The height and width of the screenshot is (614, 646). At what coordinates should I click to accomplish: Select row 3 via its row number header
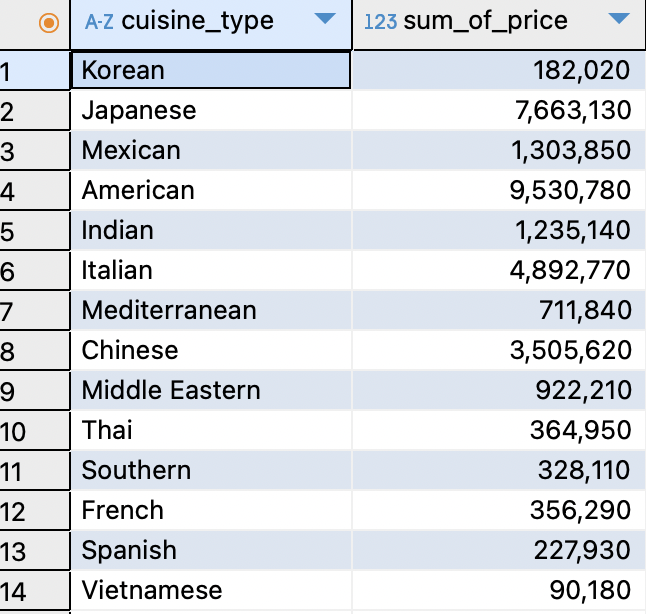click(35, 150)
